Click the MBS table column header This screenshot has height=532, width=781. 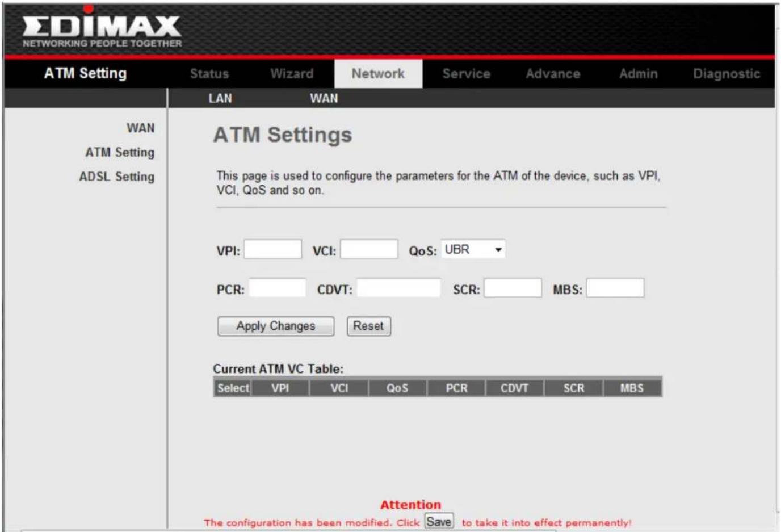pyautogui.click(x=632, y=388)
